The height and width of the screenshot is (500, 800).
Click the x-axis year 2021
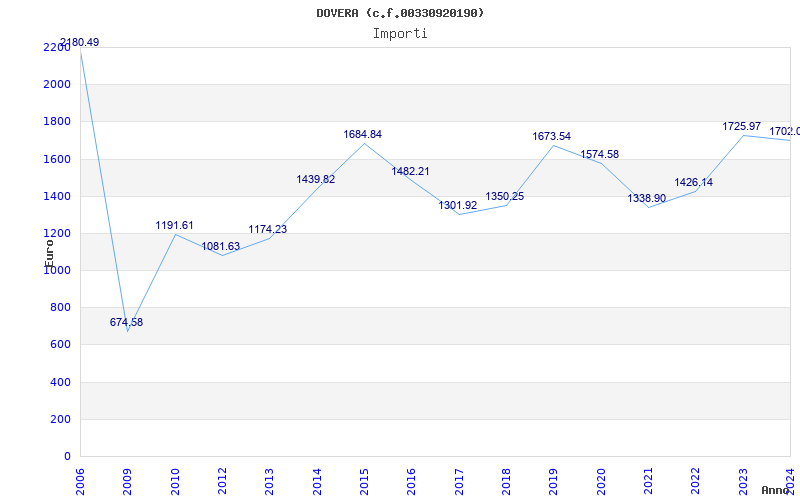click(x=648, y=482)
